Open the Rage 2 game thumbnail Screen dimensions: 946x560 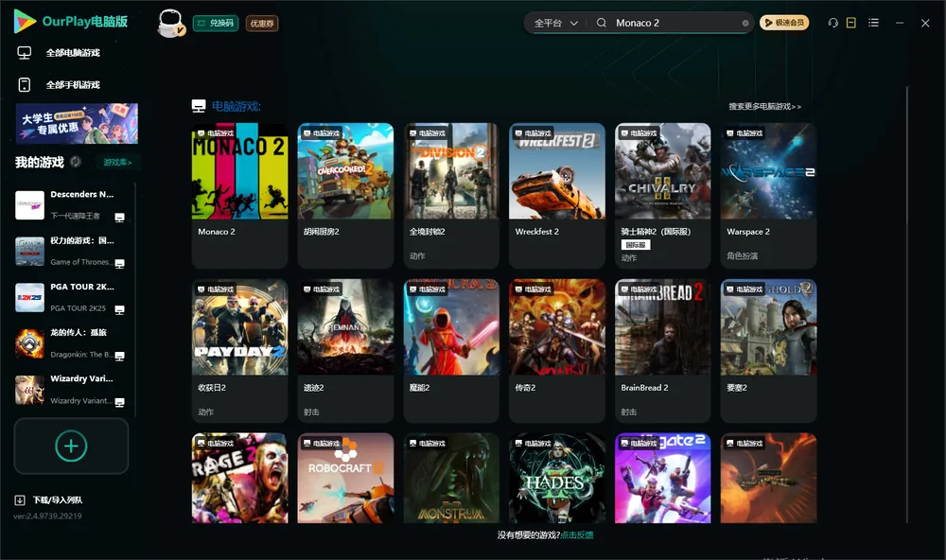tap(239, 478)
